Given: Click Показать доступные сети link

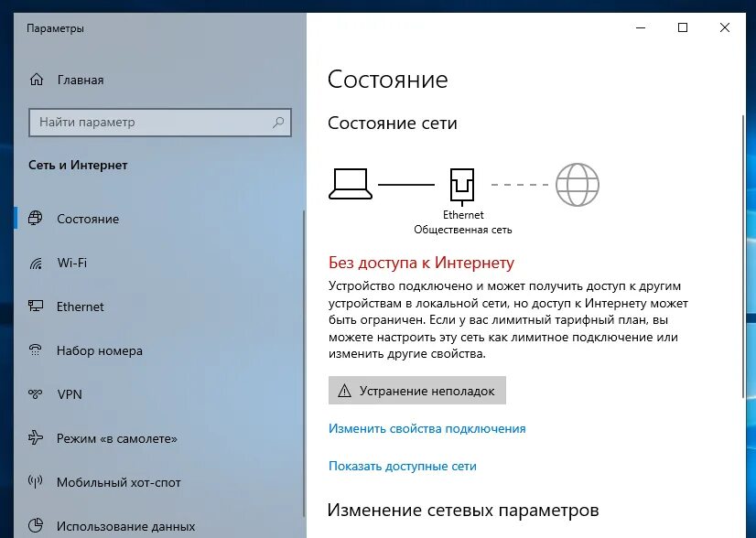Looking at the screenshot, I should coord(403,466).
